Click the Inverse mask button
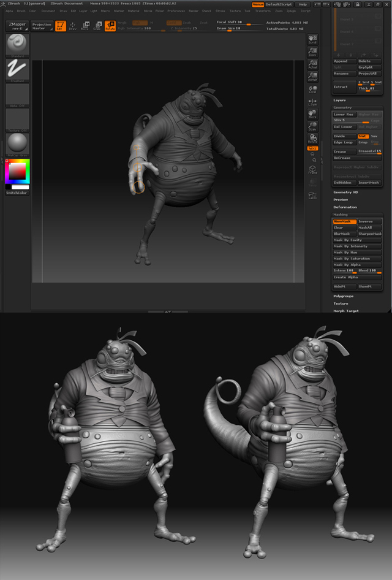The width and height of the screenshot is (392, 580). coord(369,221)
